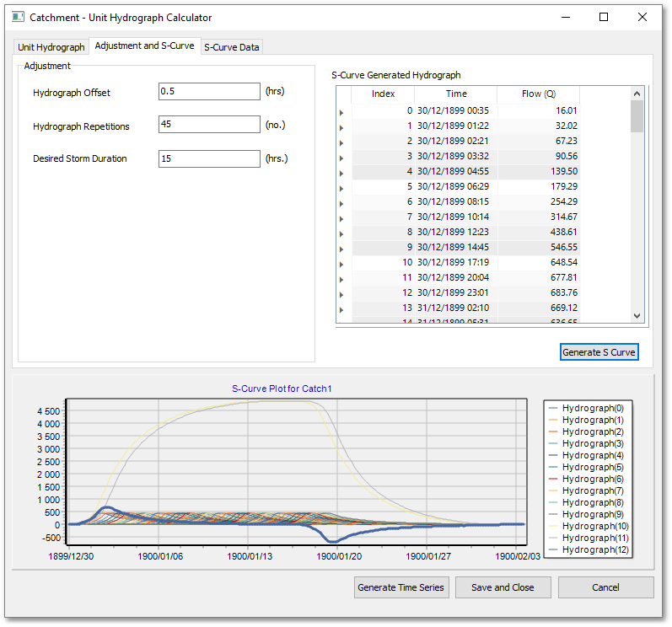Click Hydrograph(5) legend entry
Screen dimensions: 672x627
(586, 467)
